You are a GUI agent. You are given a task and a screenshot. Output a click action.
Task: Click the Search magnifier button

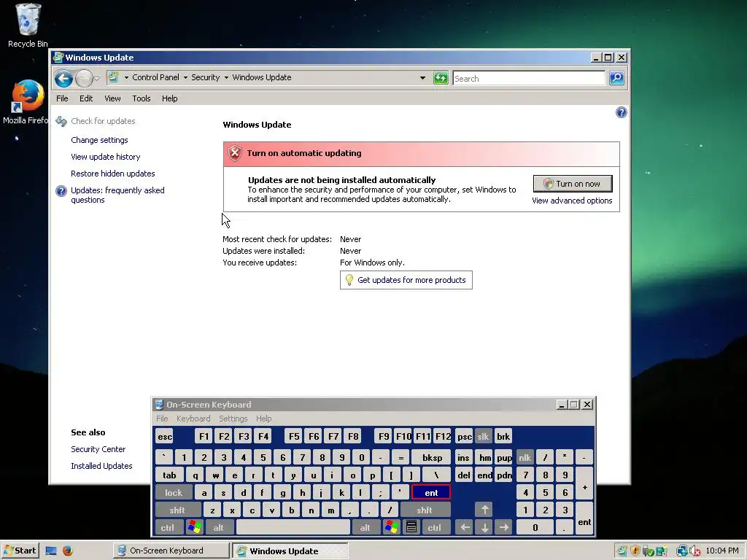(616, 77)
